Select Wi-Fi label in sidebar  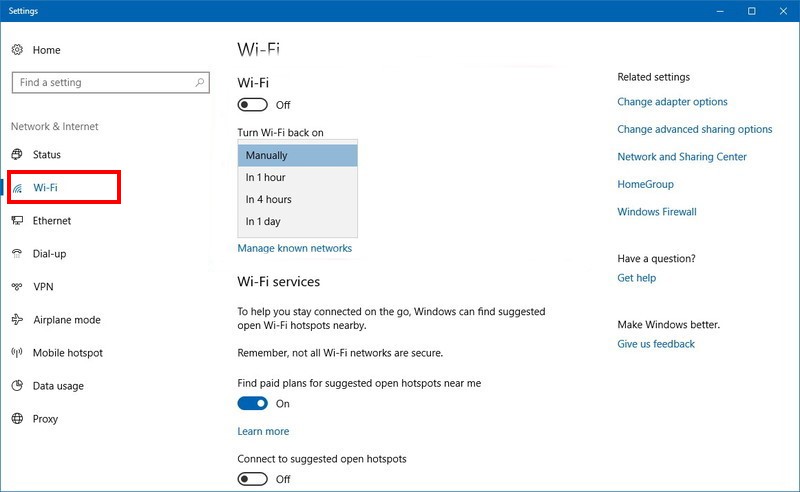pyautogui.click(x=45, y=188)
